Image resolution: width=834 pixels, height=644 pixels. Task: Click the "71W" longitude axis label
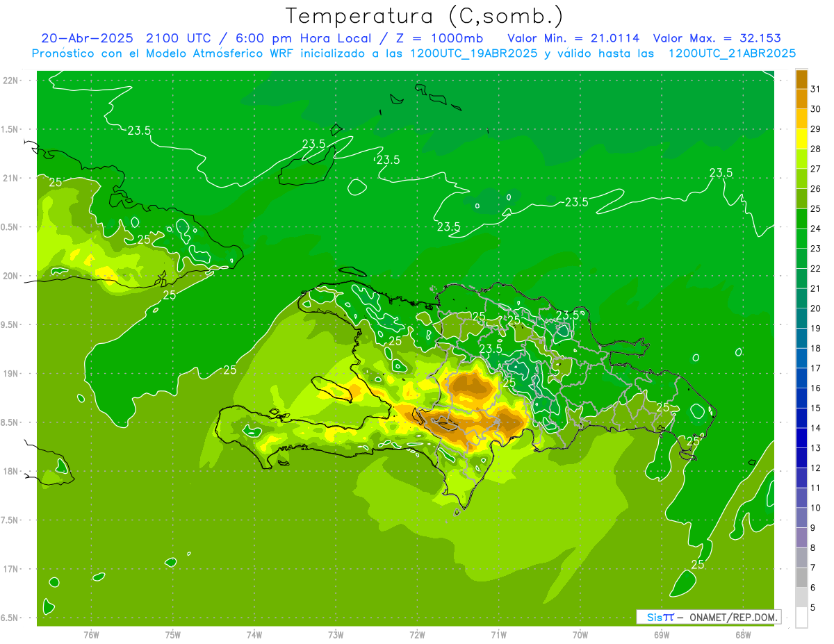point(499,635)
